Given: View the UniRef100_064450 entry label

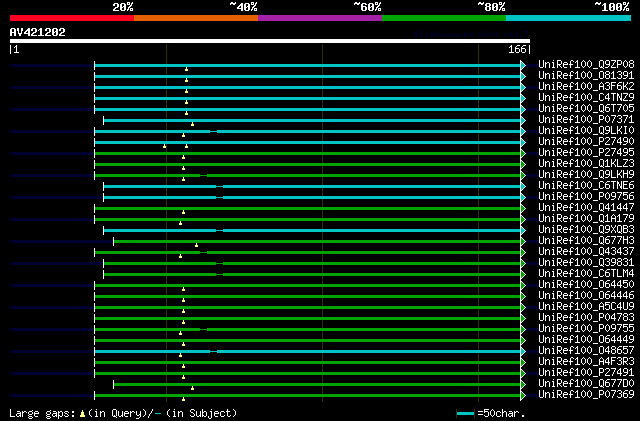Looking at the screenshot, I should (586, 285).
